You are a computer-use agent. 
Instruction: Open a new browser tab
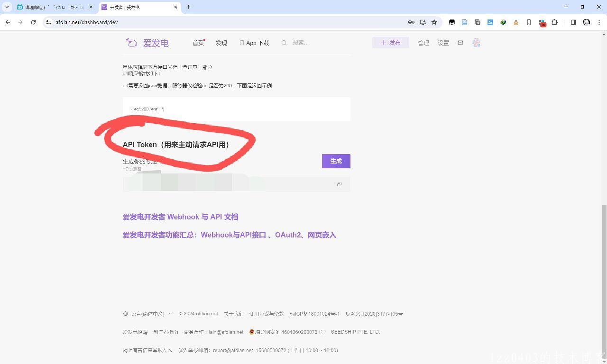point(188,7)
